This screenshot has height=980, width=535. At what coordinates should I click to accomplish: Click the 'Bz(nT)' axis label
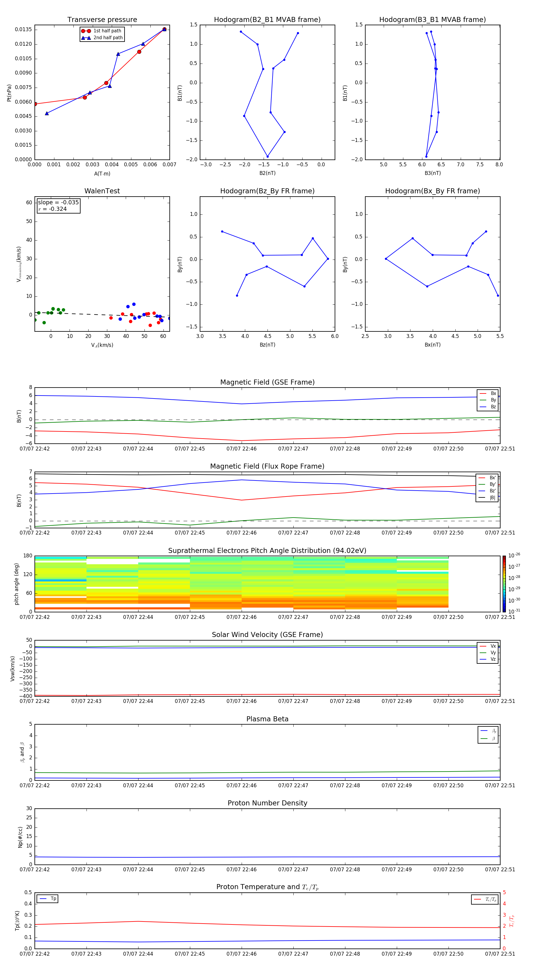(267, 345)
